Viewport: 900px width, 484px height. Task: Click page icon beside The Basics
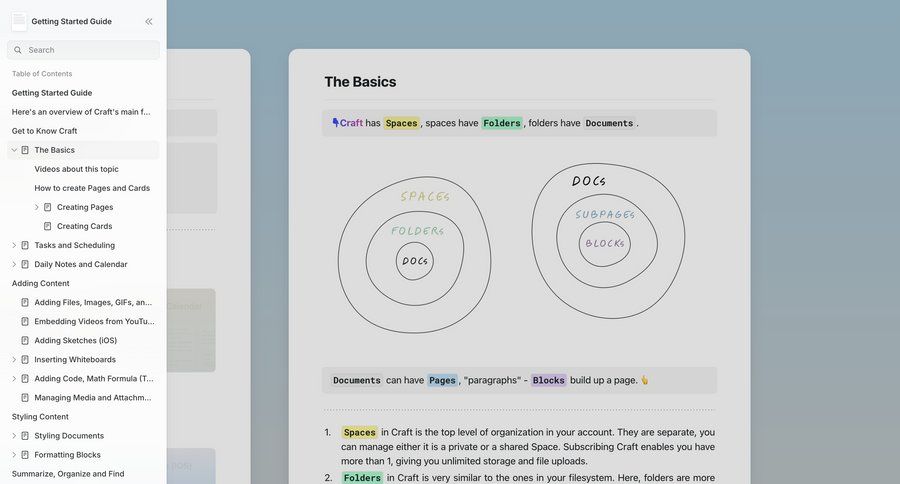(25, 150)
